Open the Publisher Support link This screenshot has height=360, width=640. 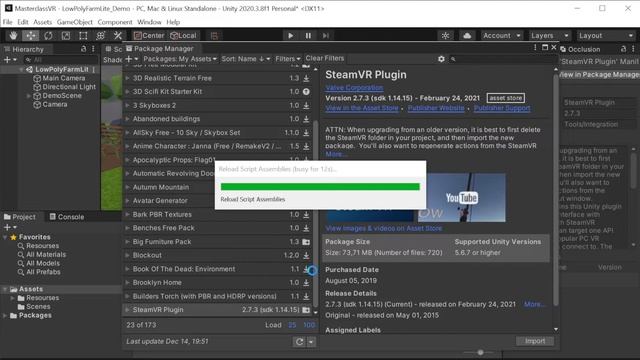[502, 108]
